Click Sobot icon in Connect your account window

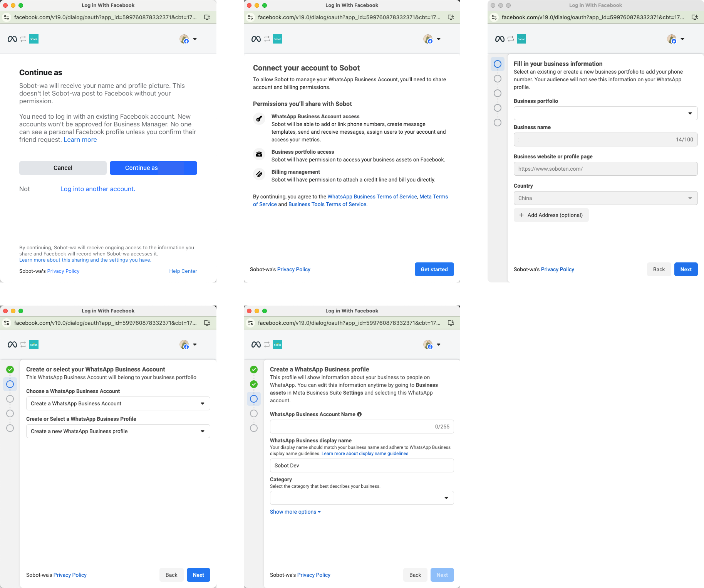pyautogui.click(x=278, y=39)
